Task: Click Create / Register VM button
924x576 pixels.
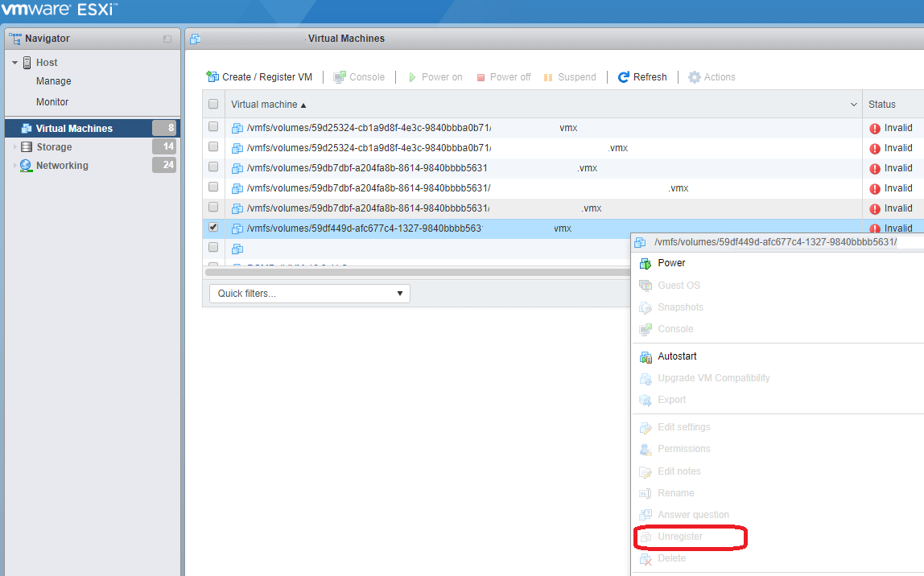Action: click(x=259, y=77)
